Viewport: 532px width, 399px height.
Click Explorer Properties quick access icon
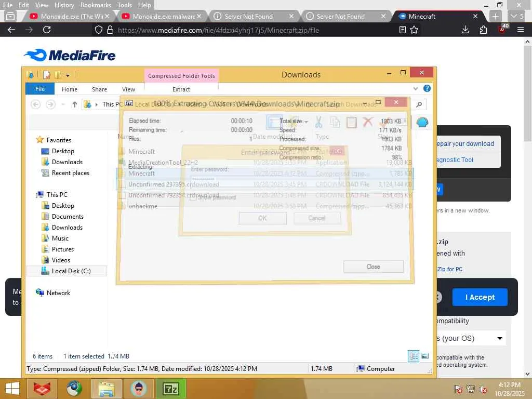[46, 75]
